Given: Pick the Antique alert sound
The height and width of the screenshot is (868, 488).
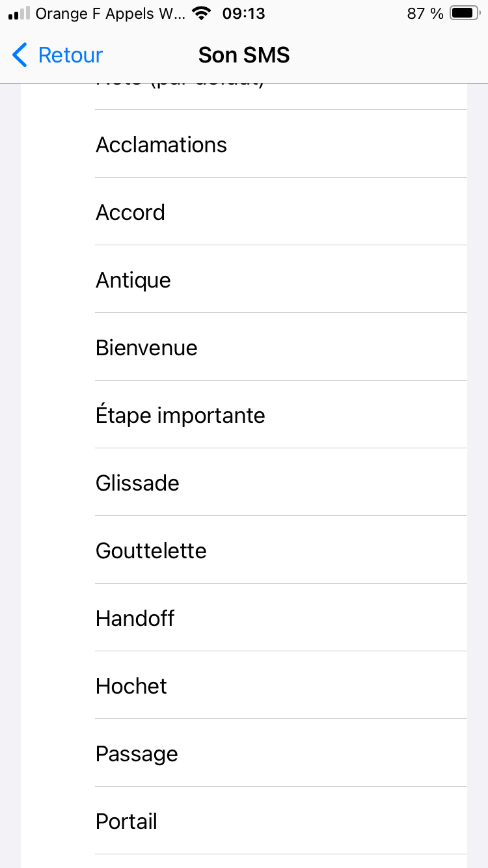Looking at the screenshot, I should [x=133, y=280].
